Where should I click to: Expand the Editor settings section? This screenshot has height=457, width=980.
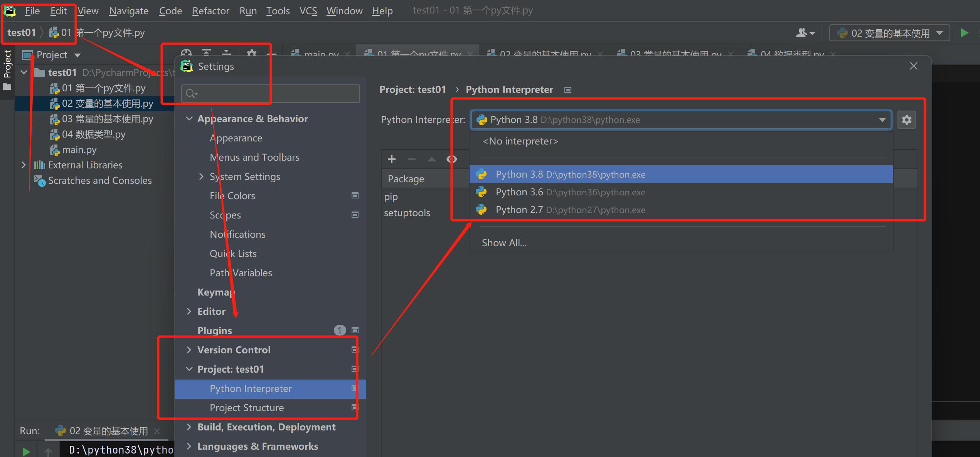coord(189,311)
